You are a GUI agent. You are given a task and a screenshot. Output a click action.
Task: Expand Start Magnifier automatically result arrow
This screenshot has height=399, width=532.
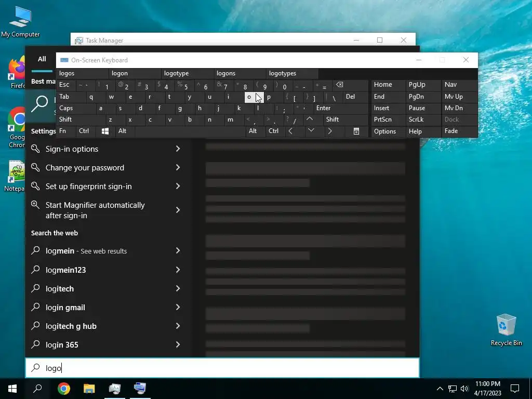pyautogui.click(x=178, y=210)
